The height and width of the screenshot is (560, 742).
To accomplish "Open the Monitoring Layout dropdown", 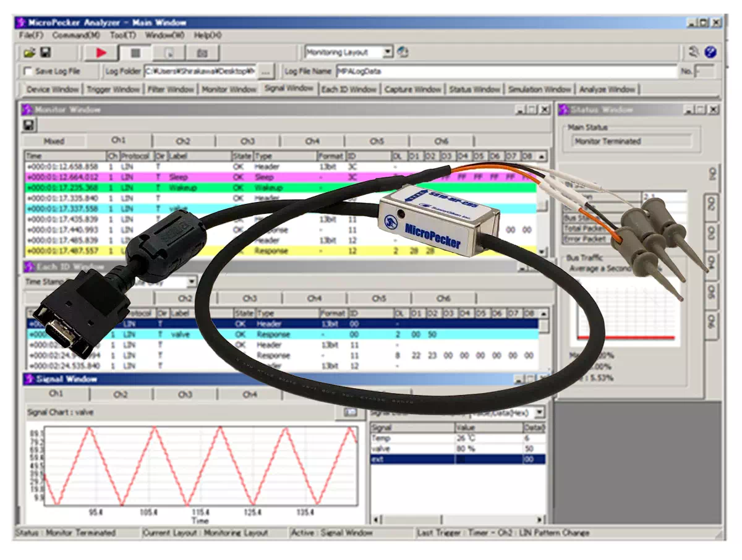I will (x=387, y=53).
